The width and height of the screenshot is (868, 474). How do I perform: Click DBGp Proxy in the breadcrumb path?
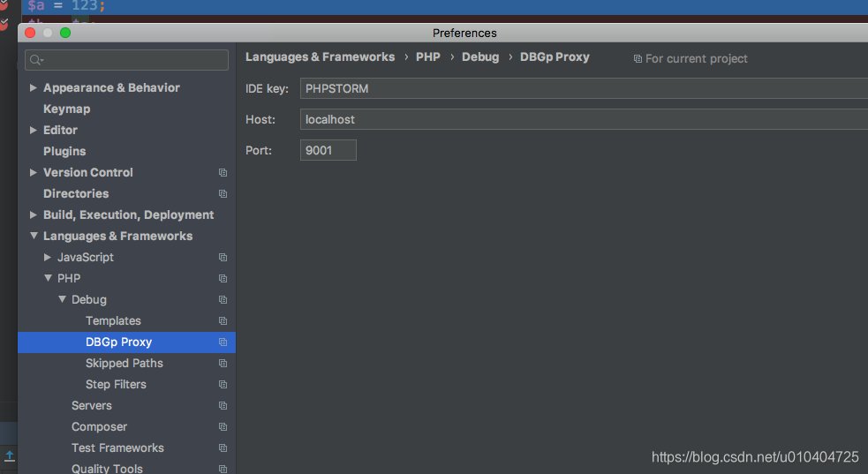[555, 57]
